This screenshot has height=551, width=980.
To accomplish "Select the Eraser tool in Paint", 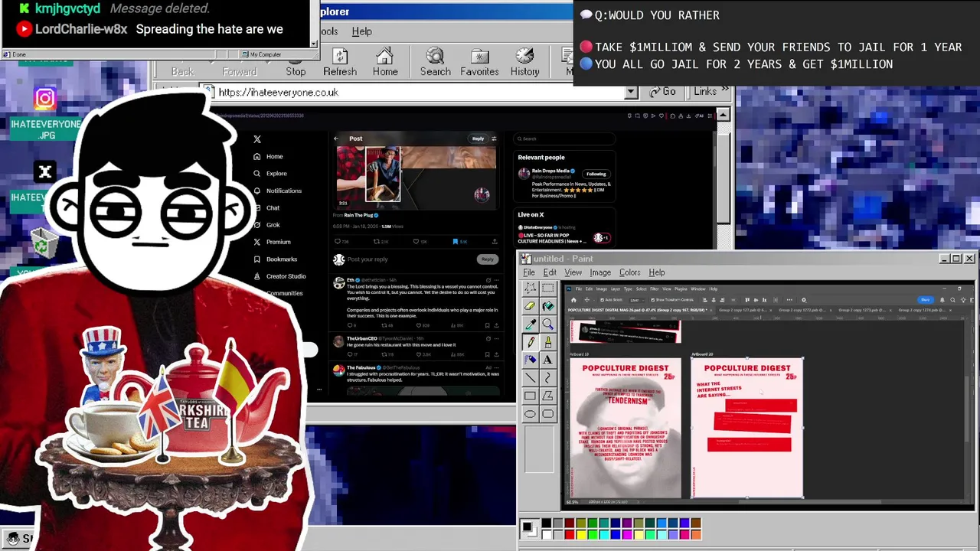I will [x=530, y=306].
